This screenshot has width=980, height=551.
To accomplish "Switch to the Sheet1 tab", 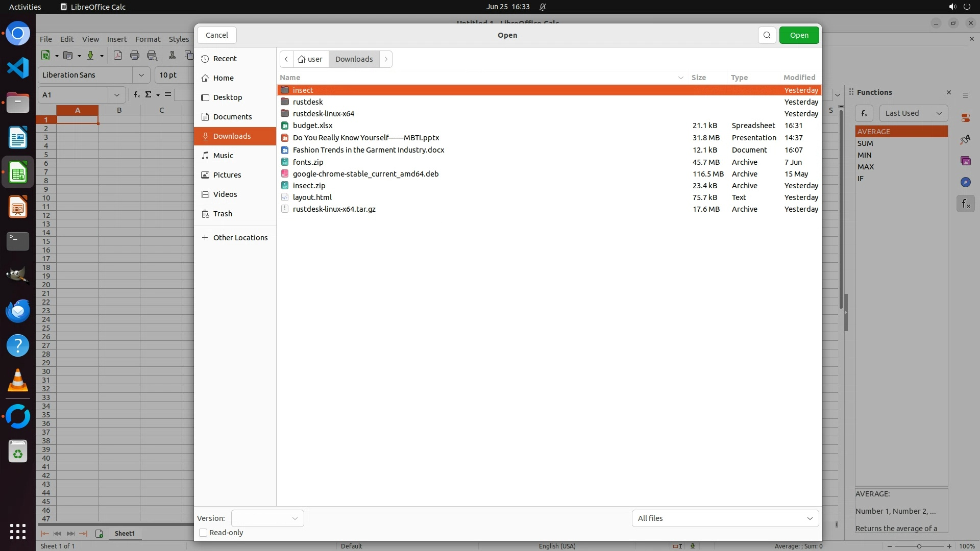I will [x=125, y=533].
